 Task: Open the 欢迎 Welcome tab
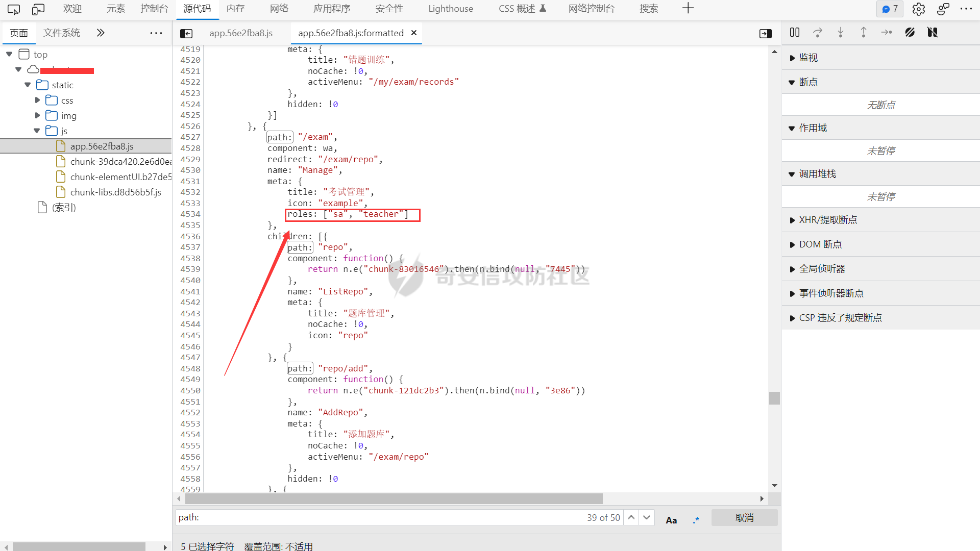[72, 9]
